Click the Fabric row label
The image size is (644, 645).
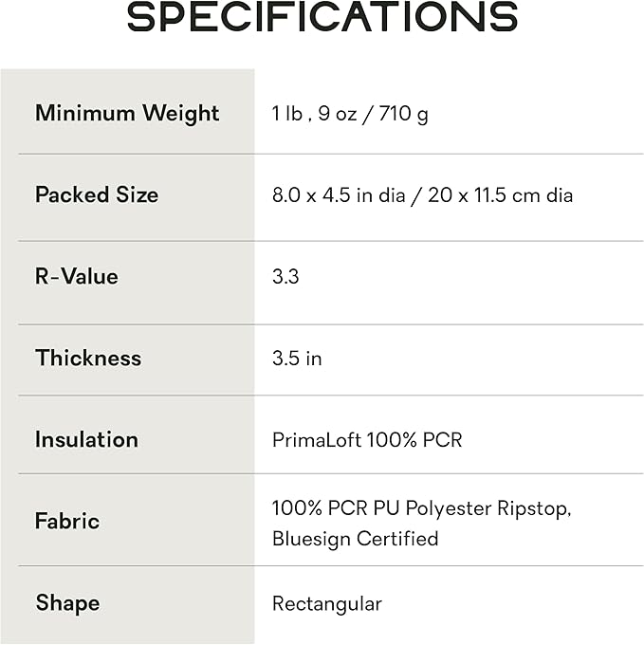[x=67, y=522]
